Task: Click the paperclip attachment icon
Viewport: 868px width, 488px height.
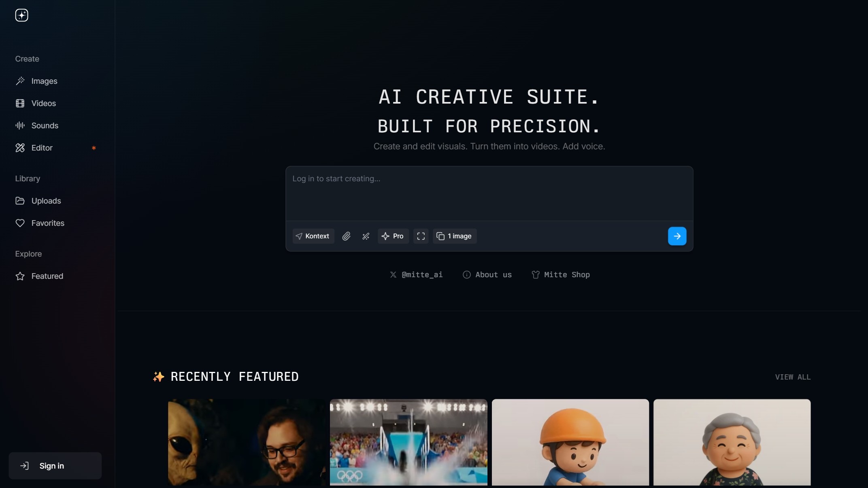Action: click(346, 236)
